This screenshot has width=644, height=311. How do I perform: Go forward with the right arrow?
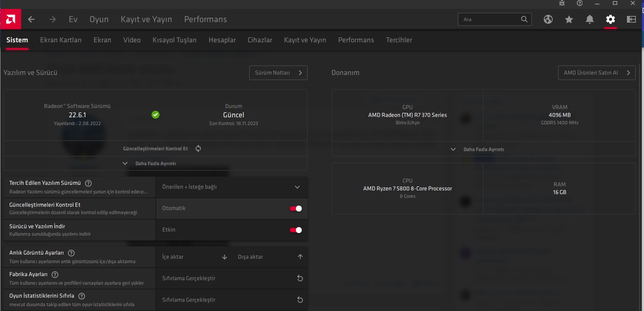pyautogui.click(x=52, y=19)
